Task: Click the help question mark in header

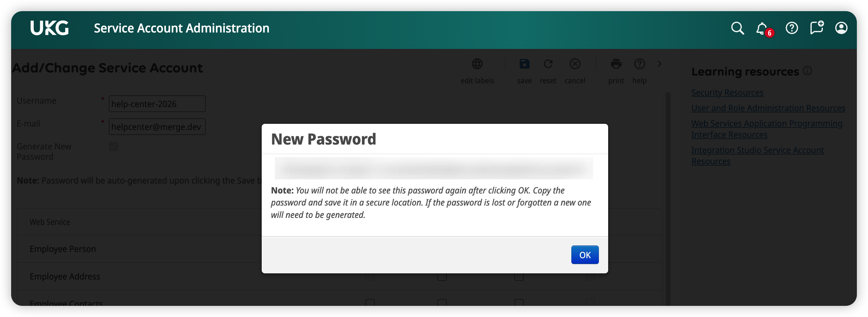Action: pyautogui.click(x=792, y=28)
